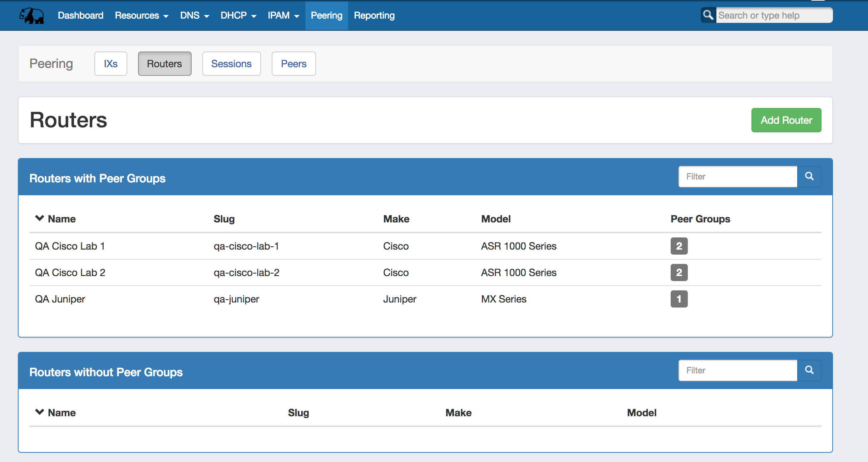Click the global search magnifier icon
The width and height of the screenshot is (868, 462).
point(708,15)
